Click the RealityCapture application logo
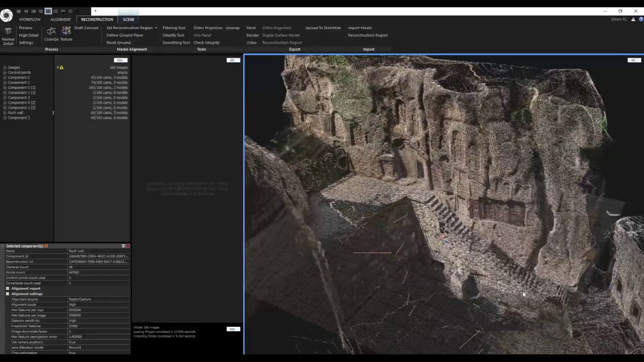Image resolution: width=644 pixels, height=362 pixels. (x=6, y=16)
